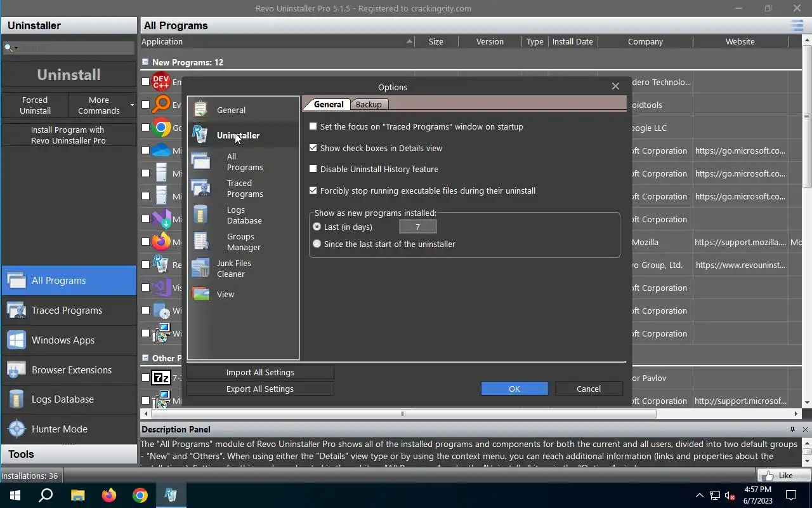The image size is (812, 508).
Task: Open Firefox from taskbar
Action: pyautogui.click(x=109, y=495)
